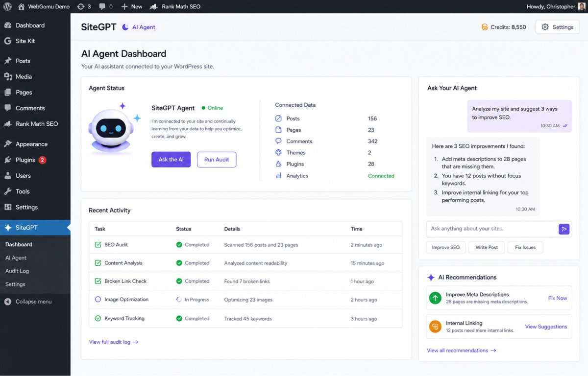The height and width of the screenshot is (376, 588).
Task: Toggle the Image Optimization circle checkbox
Action: (x=98, y=300)
